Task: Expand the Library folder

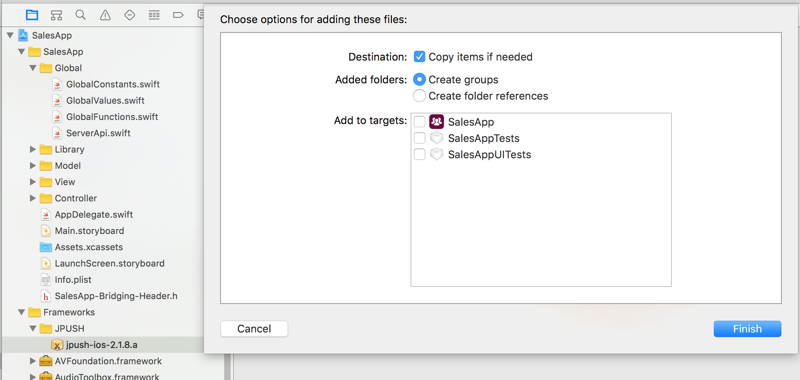Action: pos(33,149)
